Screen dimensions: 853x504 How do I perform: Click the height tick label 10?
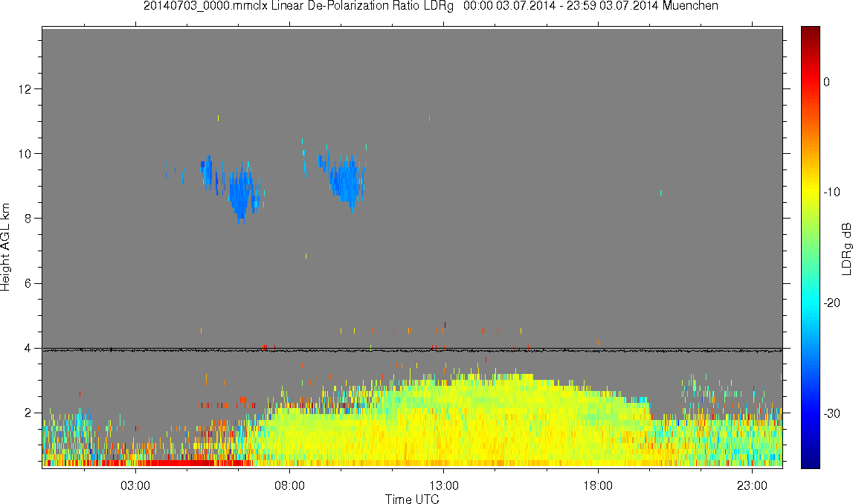[25, 153]
